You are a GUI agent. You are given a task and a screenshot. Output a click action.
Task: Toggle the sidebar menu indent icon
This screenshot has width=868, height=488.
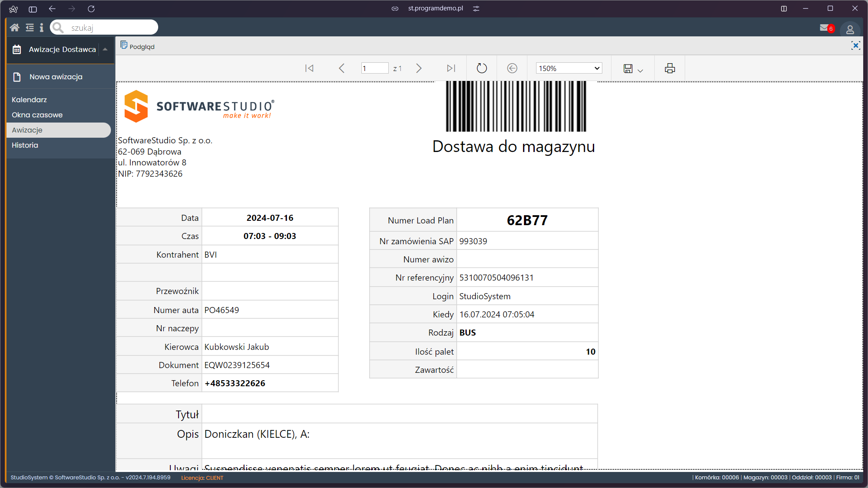tap(29, 28)
